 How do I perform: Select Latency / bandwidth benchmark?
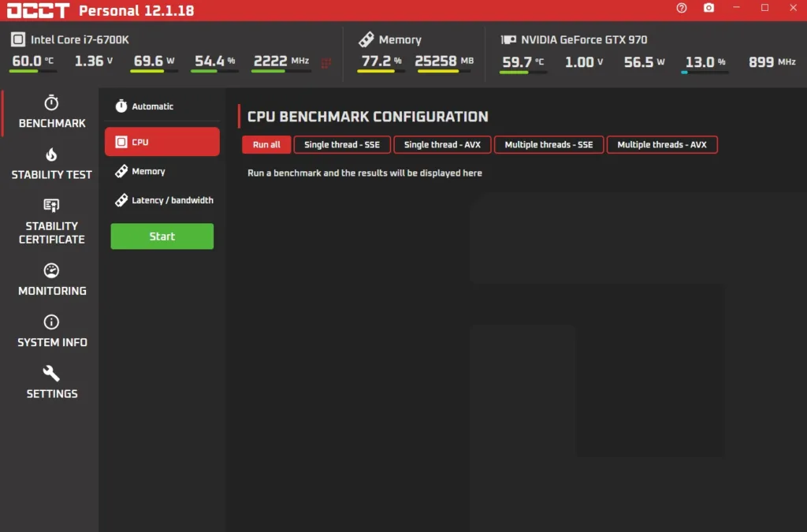click(x=162, y=200)
